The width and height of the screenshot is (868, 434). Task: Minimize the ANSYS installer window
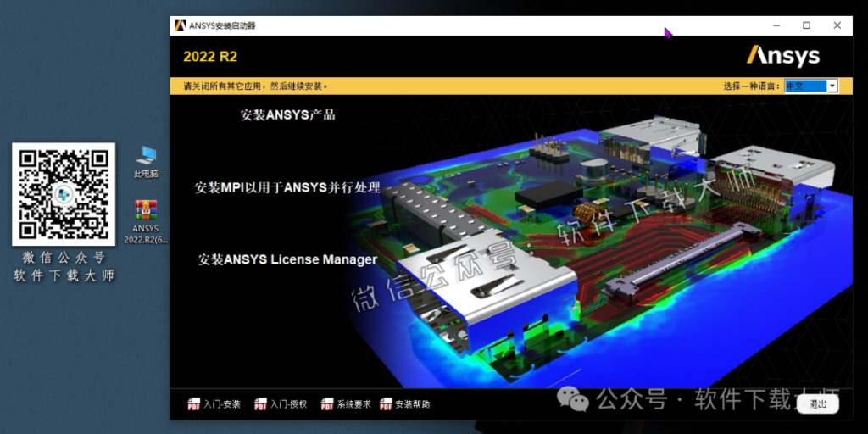777,25
